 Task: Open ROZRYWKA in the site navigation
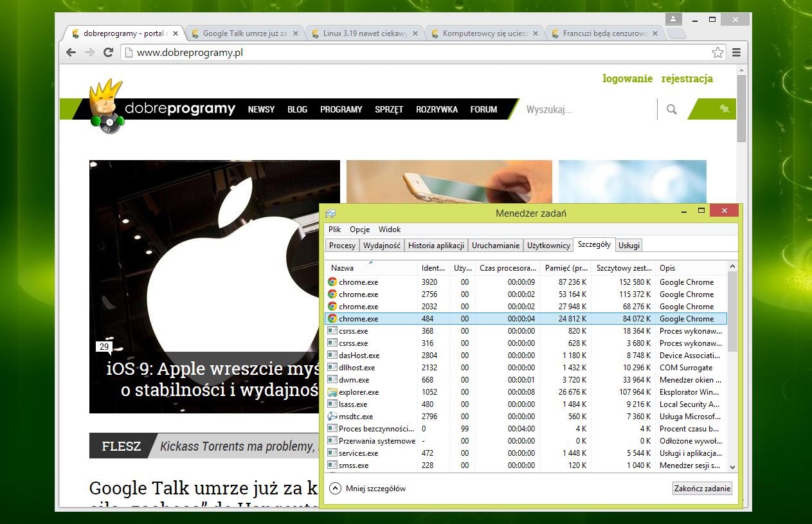pos(437,109)
